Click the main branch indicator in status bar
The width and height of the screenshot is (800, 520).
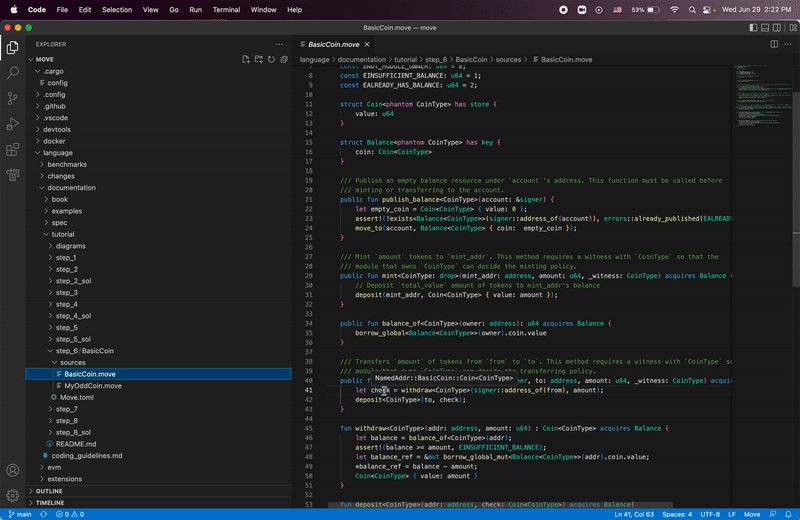click(x=20, y=514)
